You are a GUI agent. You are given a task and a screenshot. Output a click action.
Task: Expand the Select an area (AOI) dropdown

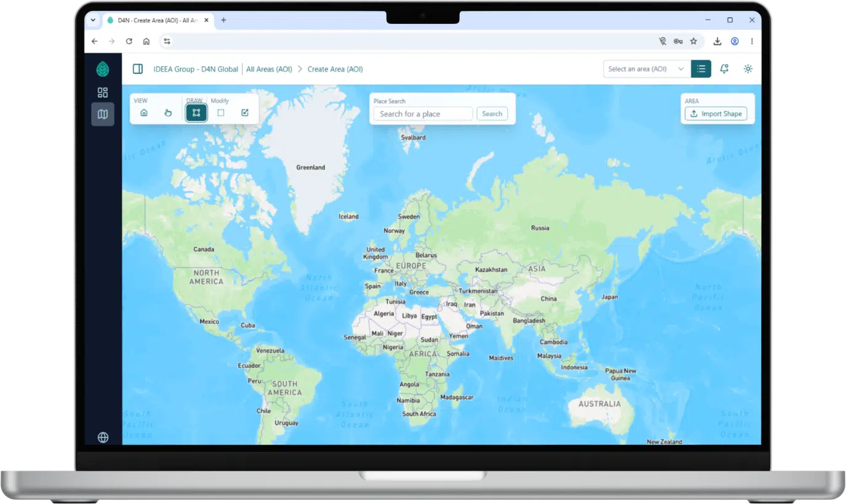[x=647, y=69]
